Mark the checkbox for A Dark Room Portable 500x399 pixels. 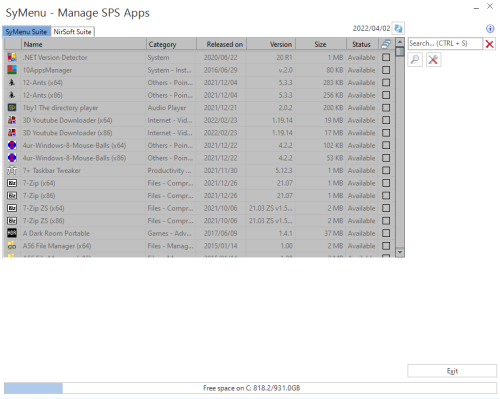[386, 233]
